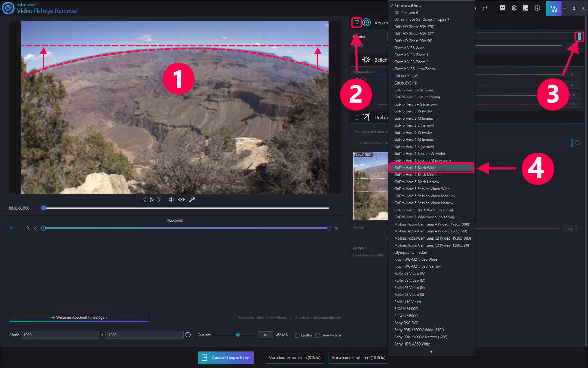Pick Mobius ActionCam Lens A (Video, 1280x720)
The height and width of the screenshot is (368, 588).
431,231
